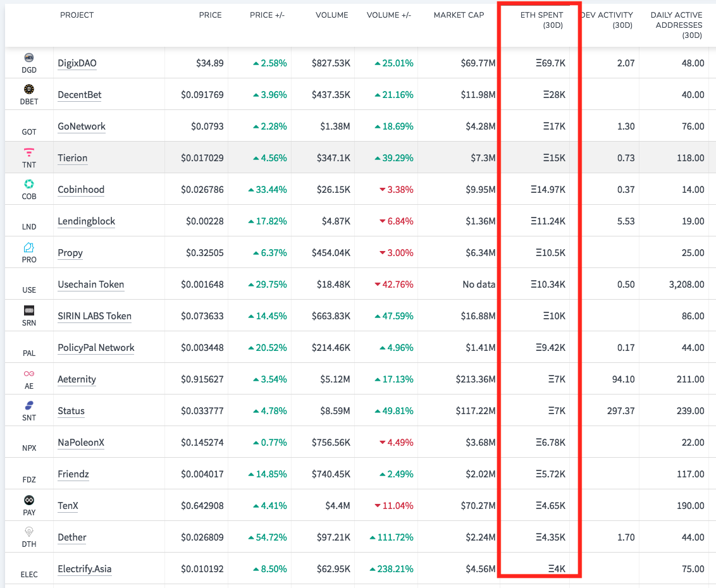Open the Status project link
Screen dimensions: 716x588
[71, 411]
